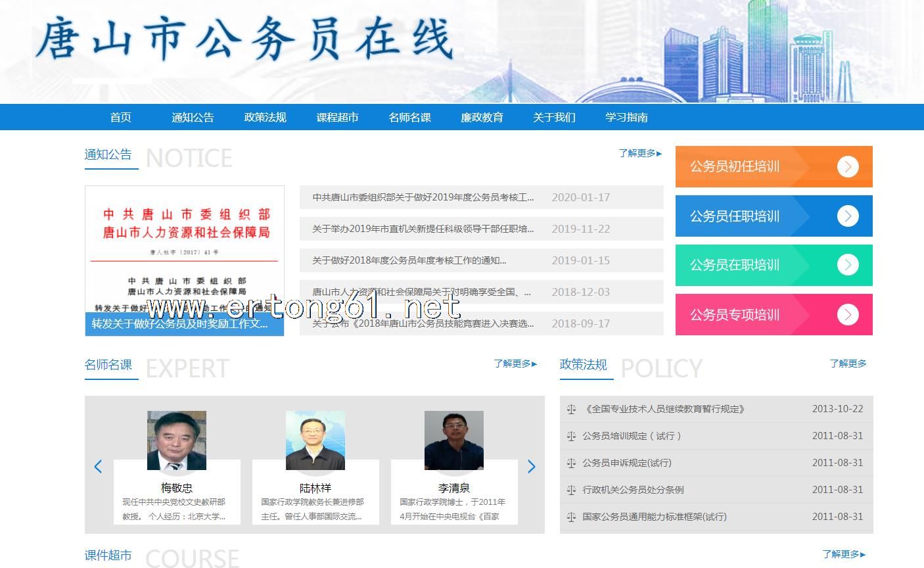Click arrow icon on 公务员专项培训 banner
This screenshot has width=924, height=568.
click(x=848, y=315)
